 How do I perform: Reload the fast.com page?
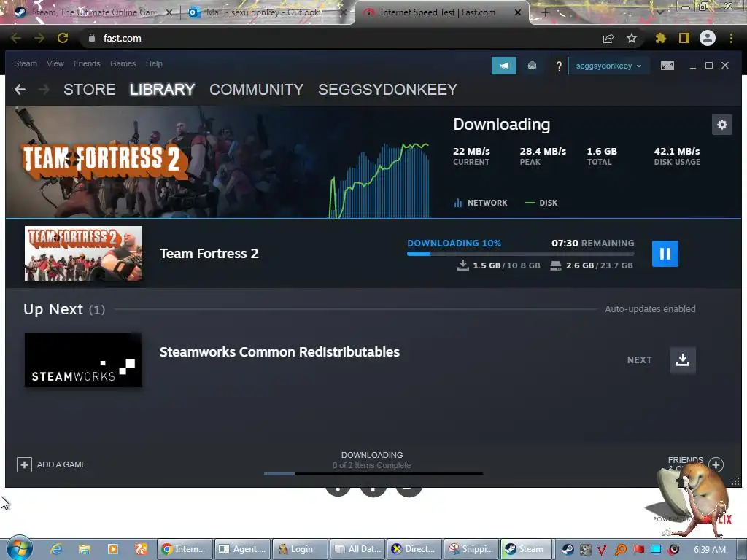(x=63, y=38)
